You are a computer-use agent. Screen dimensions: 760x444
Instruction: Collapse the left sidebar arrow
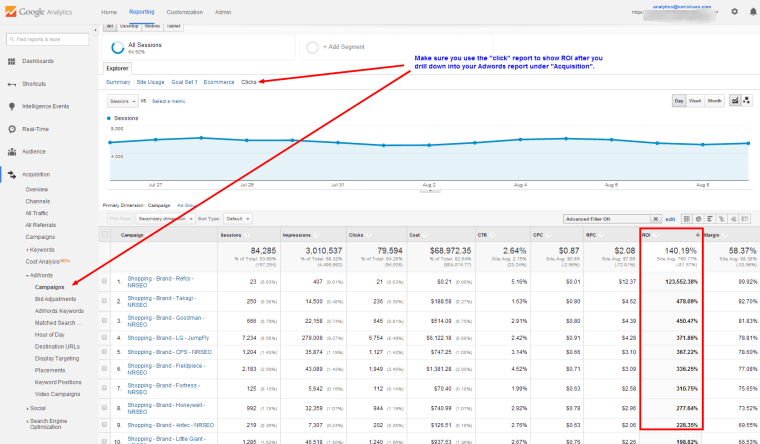click(95, 30)
